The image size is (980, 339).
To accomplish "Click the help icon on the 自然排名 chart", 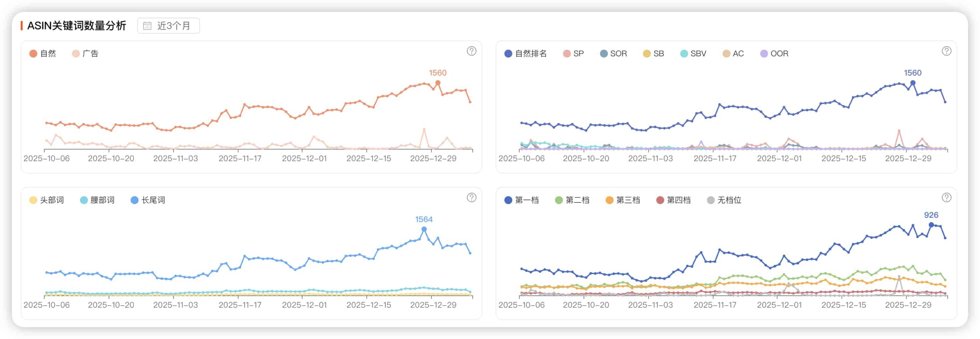I will click(947, 51).
